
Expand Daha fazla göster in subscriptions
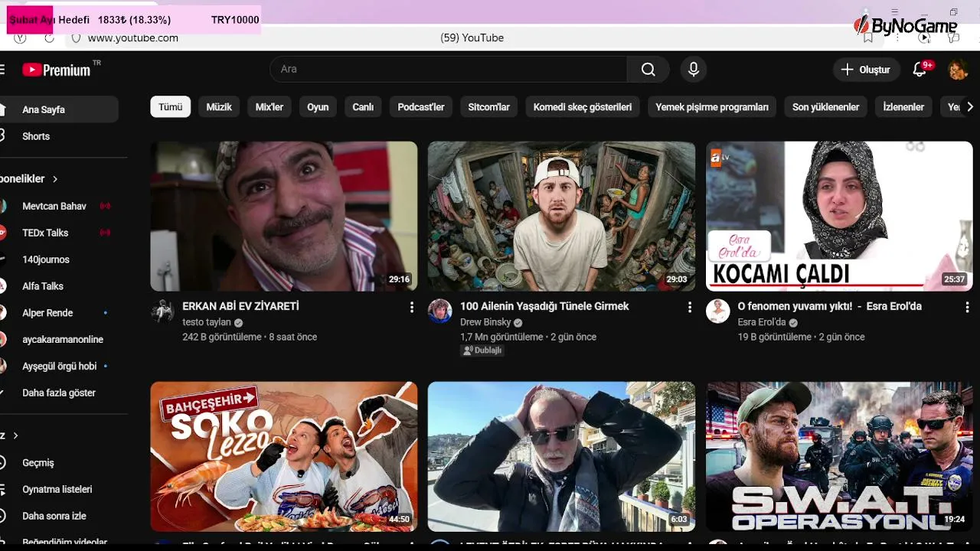pos(59,393)
